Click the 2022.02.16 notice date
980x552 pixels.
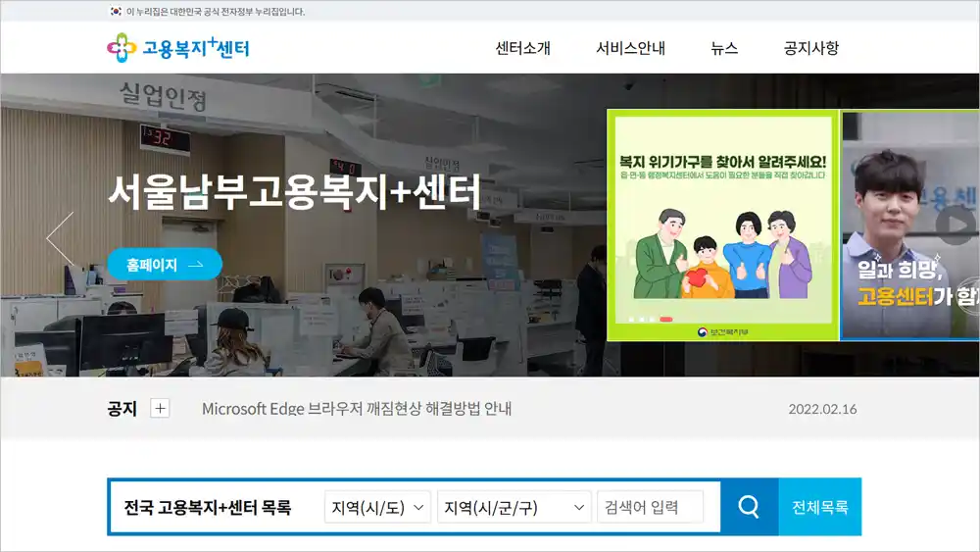pos(822,409)
